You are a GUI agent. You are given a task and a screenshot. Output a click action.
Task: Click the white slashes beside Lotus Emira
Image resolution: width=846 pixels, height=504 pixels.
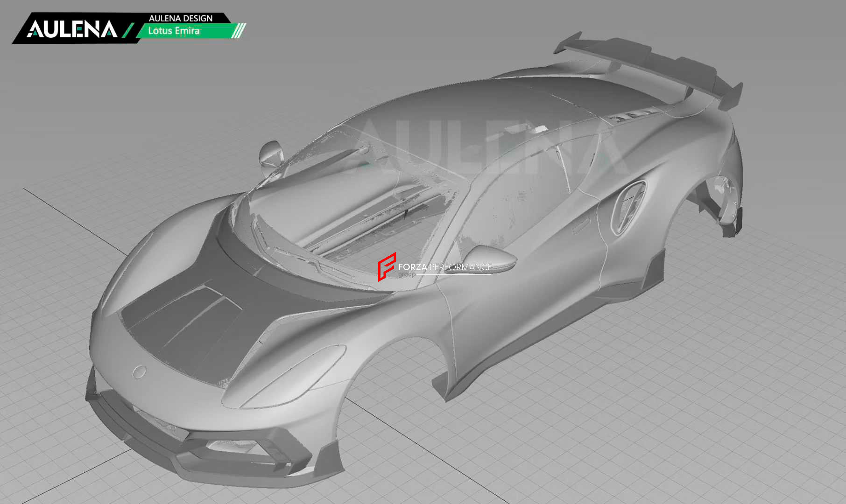239,31
